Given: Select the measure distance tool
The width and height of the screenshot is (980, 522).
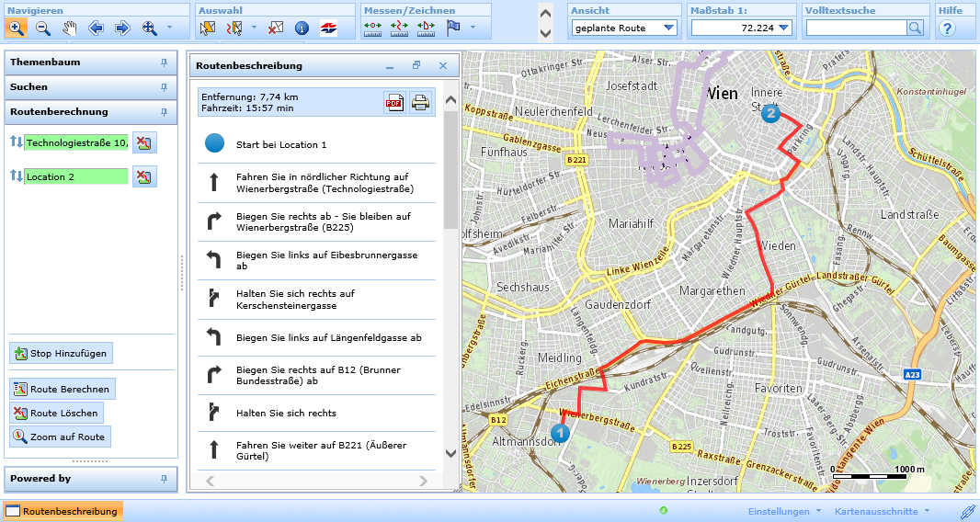Looking at the screenshot, I should [372, 28].
